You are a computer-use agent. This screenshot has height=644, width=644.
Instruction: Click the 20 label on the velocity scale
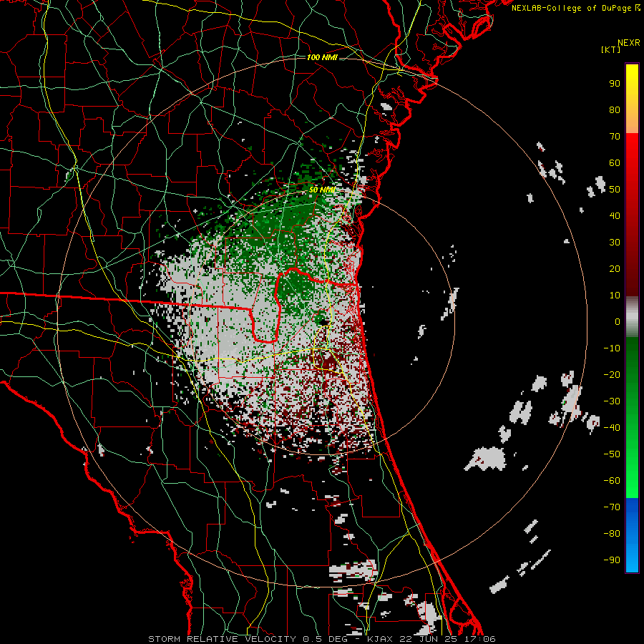point(615,268)
